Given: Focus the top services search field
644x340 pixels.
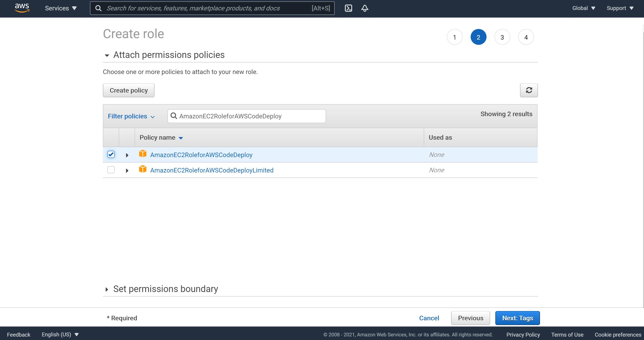Looking at the screenshot, I should [212, 8].
